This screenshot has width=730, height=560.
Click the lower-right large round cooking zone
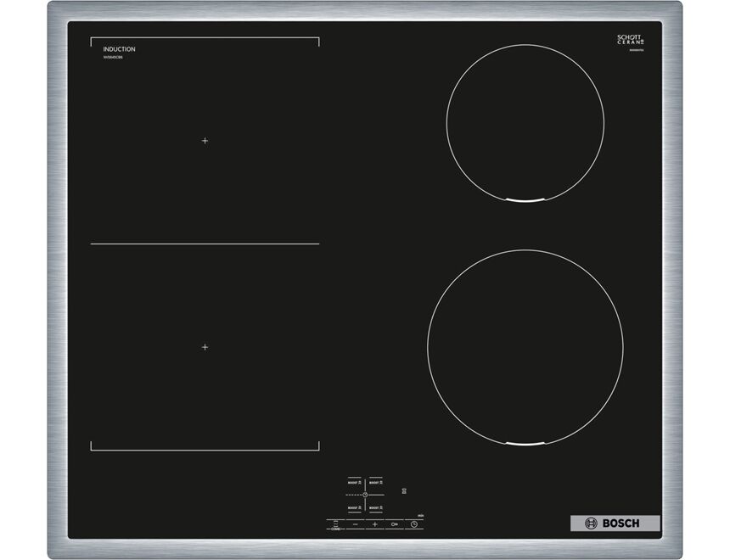(x=525, y=349)
